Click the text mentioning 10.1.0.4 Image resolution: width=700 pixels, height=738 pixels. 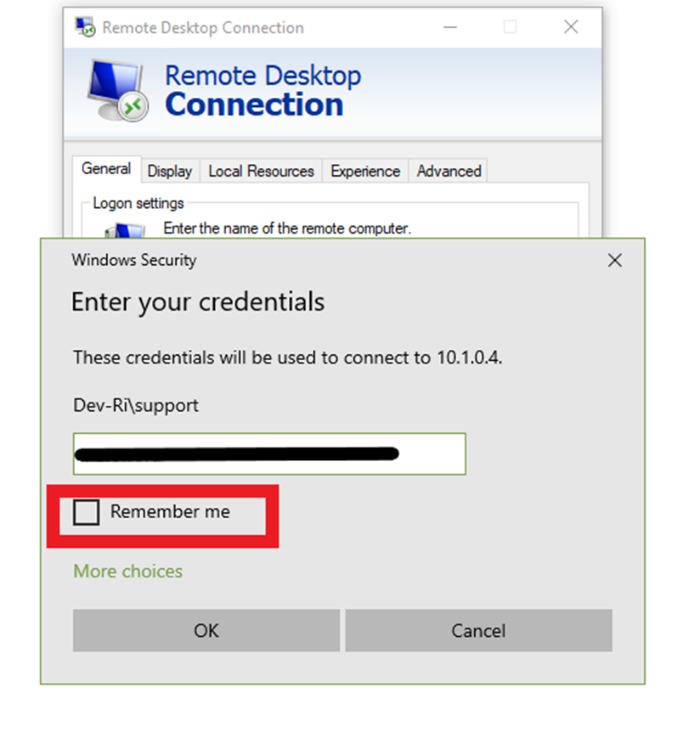click(x=287, y=358)
